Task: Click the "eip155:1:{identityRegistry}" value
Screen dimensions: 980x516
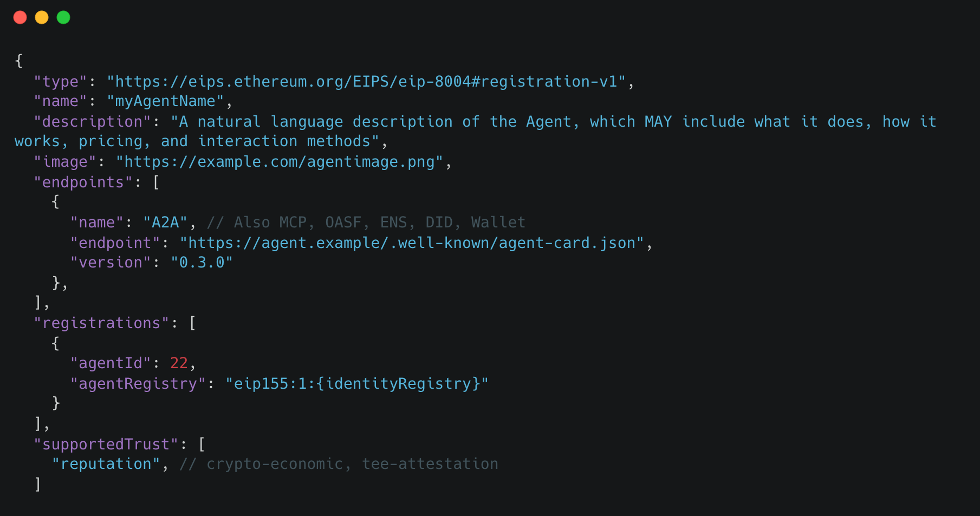Action: [x=356, y=383]
